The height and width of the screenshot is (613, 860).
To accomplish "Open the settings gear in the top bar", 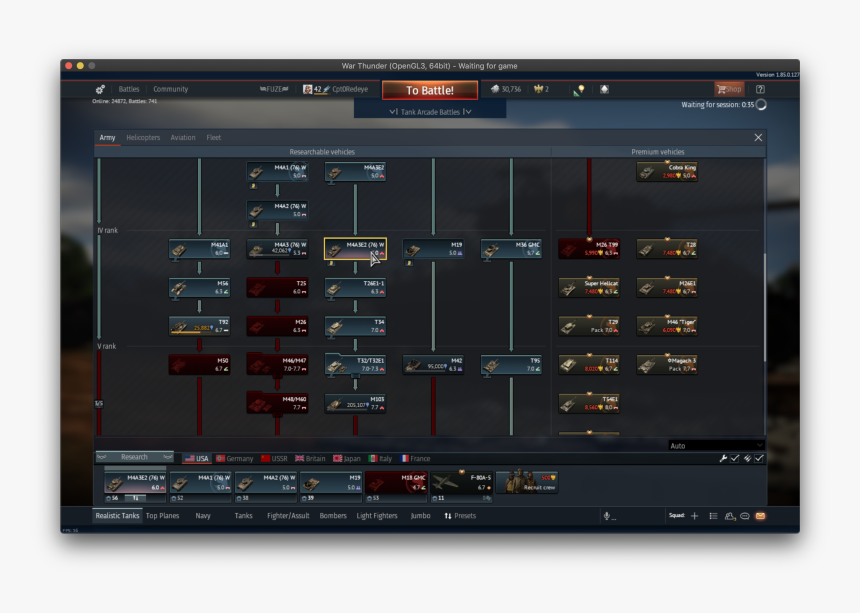I will [99, 88].
